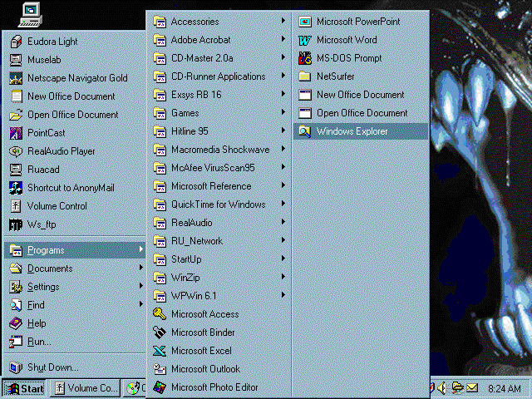This screenshot has width=532, height=399.
Task: Click the Netscape Navigator Gold icon
Action: click(x=16, y=78)
